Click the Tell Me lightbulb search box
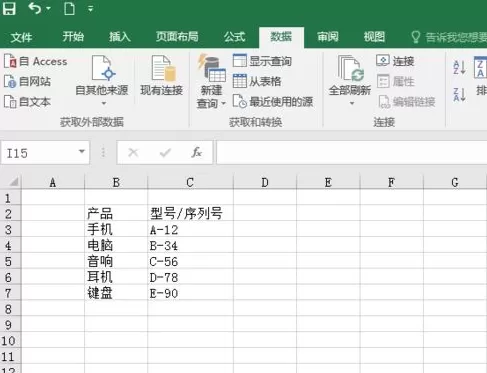Screen dimensions: 487x373 pos(449,37)
